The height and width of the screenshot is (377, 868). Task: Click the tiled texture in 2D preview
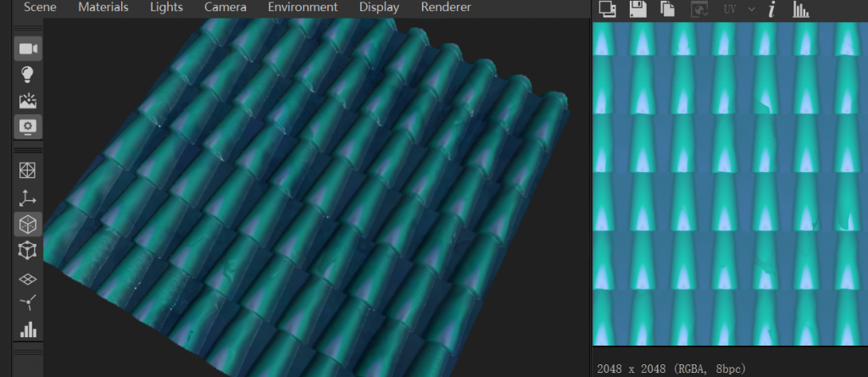pyautogui.click(x=729, y=182)
